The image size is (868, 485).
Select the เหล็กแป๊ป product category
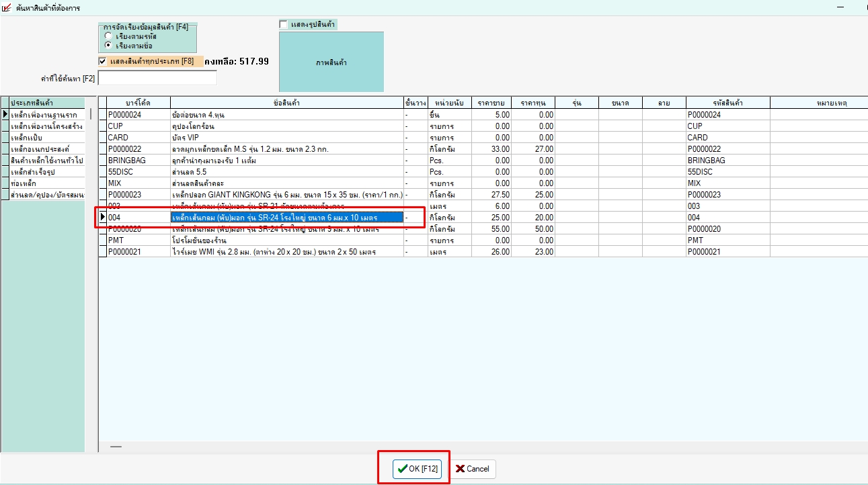27,137
